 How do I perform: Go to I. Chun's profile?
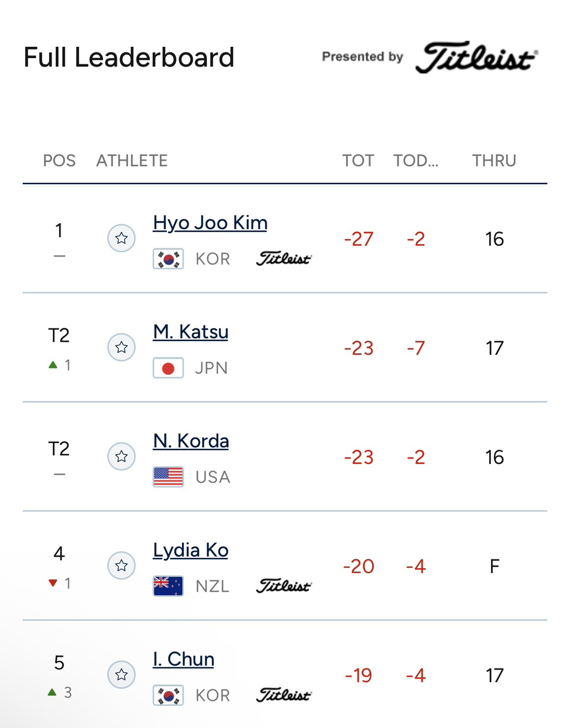(x=184, y=659)
